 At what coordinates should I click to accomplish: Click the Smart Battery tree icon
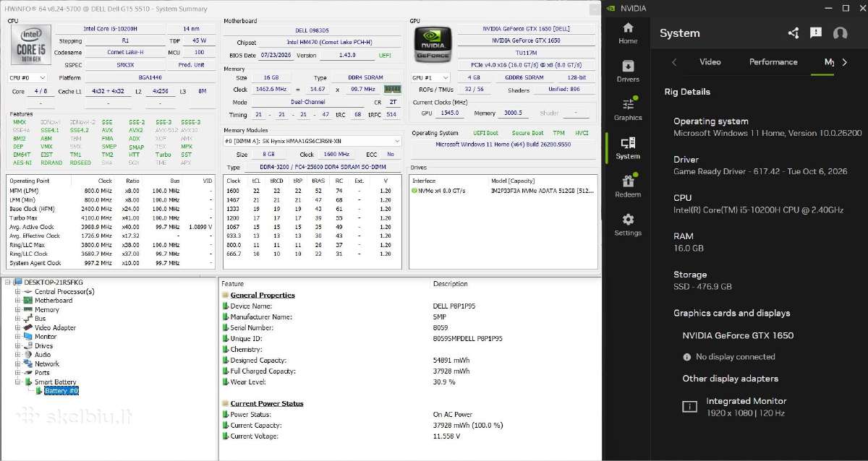pyautogui.click(x=28, y=382)
